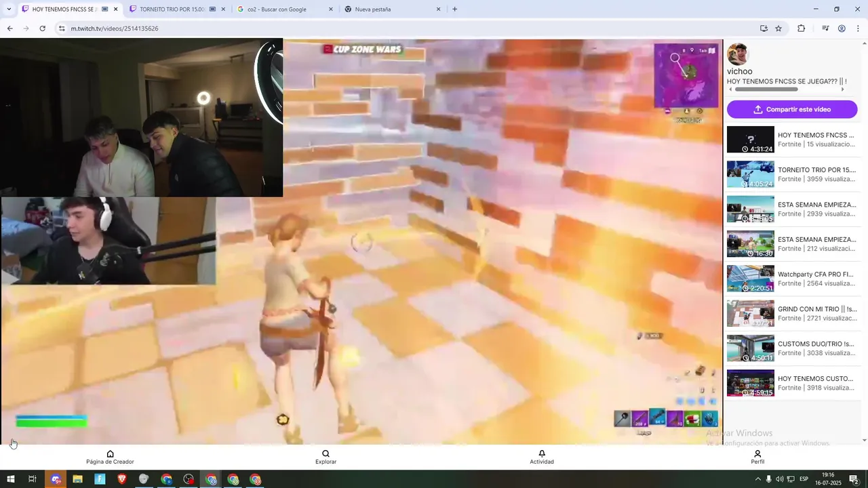Image resolution: width=868 pixels, height=488 pixels.
Task: Open the 4:31:24 video thumbnail
Action: click(x=750, y=140)
